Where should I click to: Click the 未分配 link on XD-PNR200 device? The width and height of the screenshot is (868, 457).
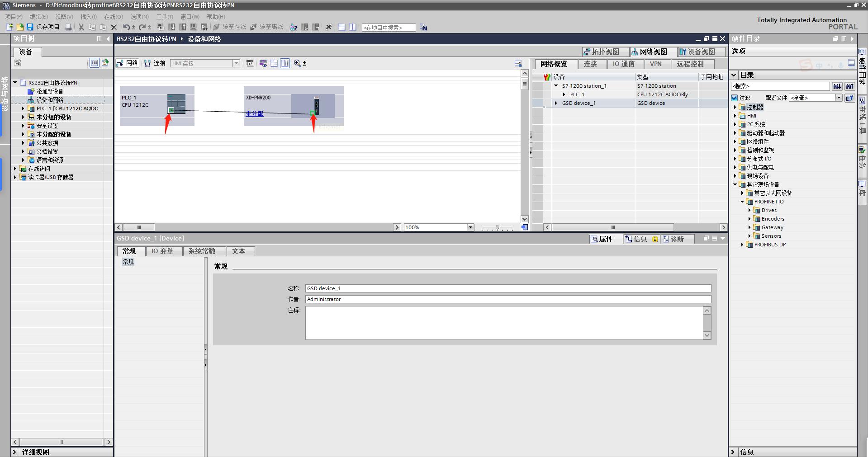click(254, 114)
